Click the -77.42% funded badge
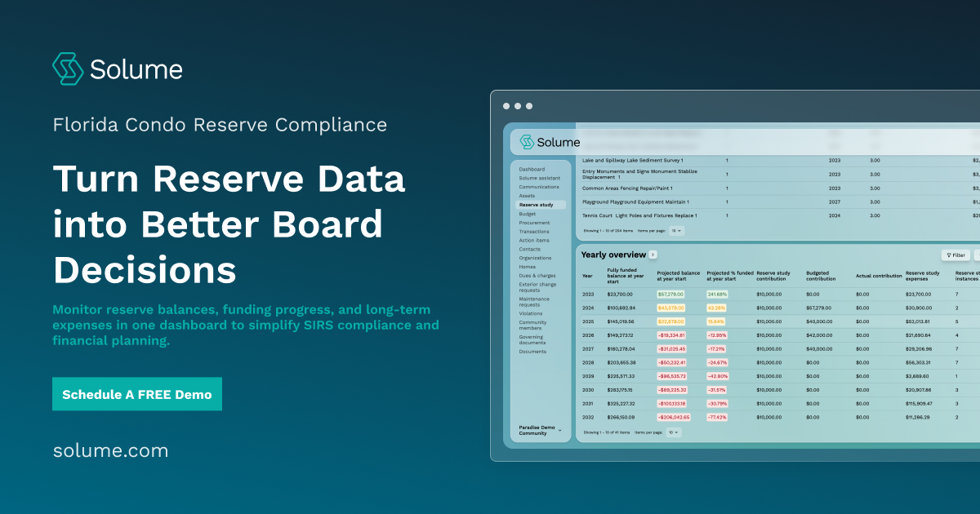 tap(718, 417)
